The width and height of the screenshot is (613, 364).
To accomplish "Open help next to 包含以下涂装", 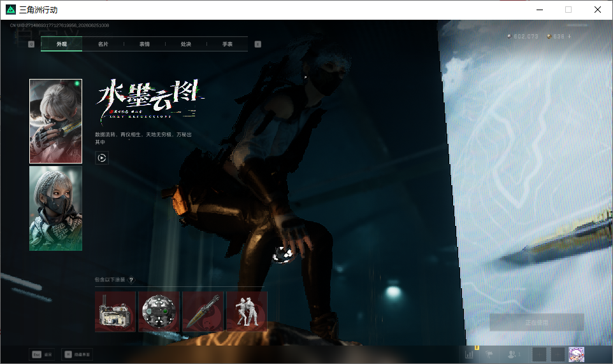I will click(131, 279).
